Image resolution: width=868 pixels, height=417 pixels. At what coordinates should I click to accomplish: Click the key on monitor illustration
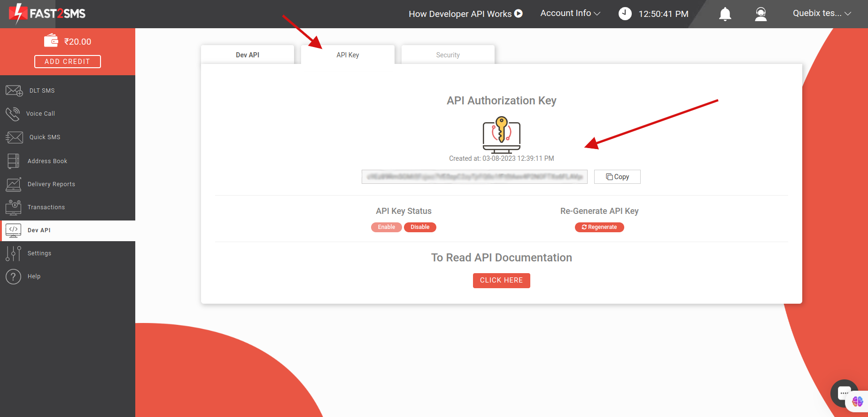click(502, 135)
